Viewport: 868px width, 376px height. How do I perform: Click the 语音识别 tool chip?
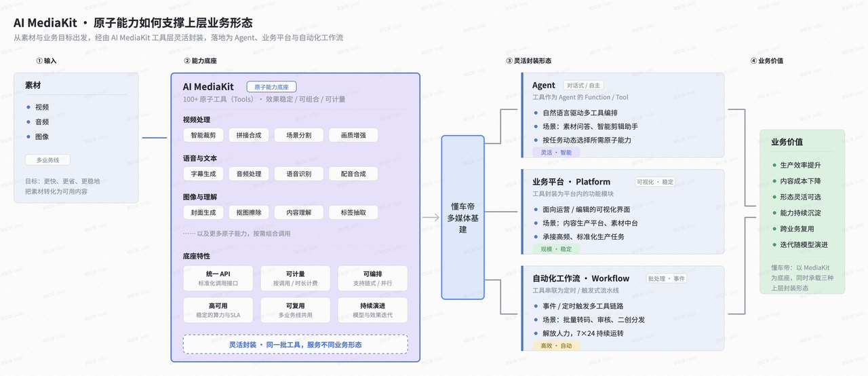(x=298, y=174)
